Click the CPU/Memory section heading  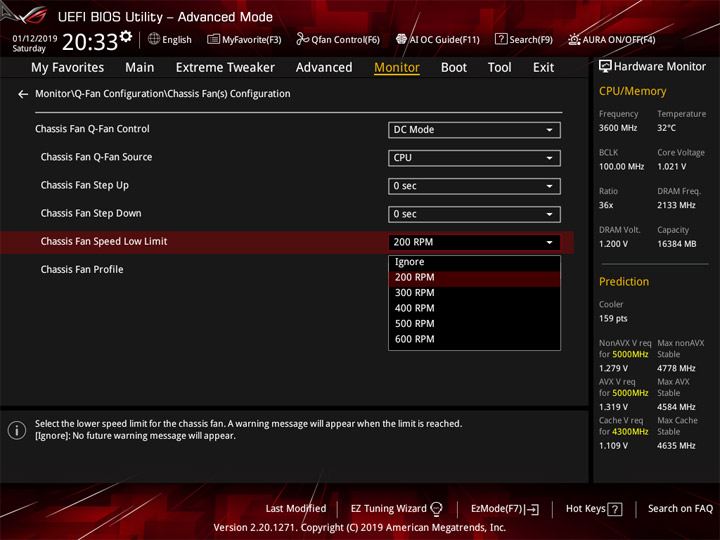pos(632,91)
